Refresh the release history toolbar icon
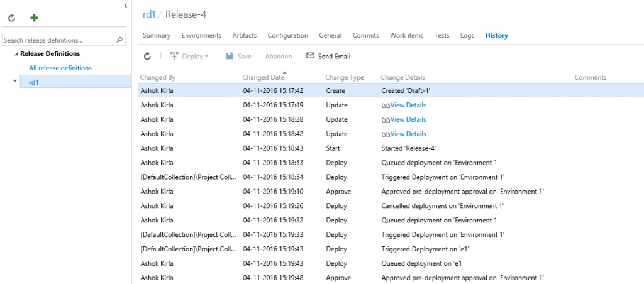Image resolution: width=644 pixels, height=284 pixels. [147, 56]
